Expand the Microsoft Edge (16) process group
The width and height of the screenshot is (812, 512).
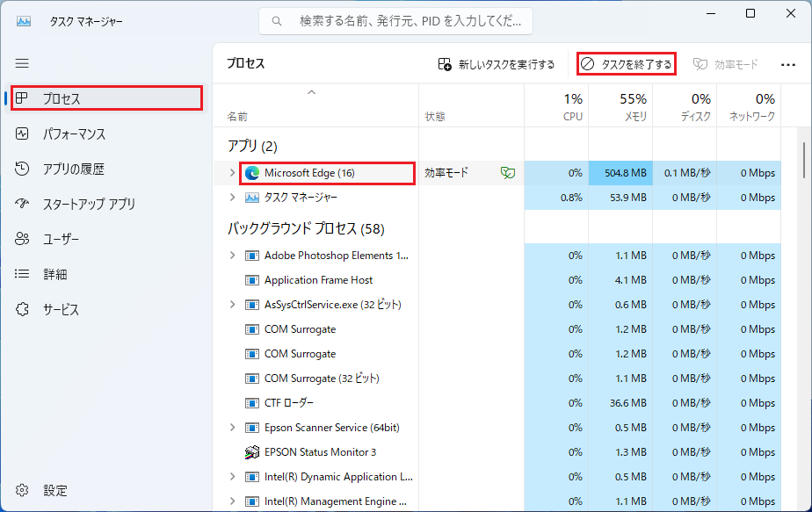[232, 173]
